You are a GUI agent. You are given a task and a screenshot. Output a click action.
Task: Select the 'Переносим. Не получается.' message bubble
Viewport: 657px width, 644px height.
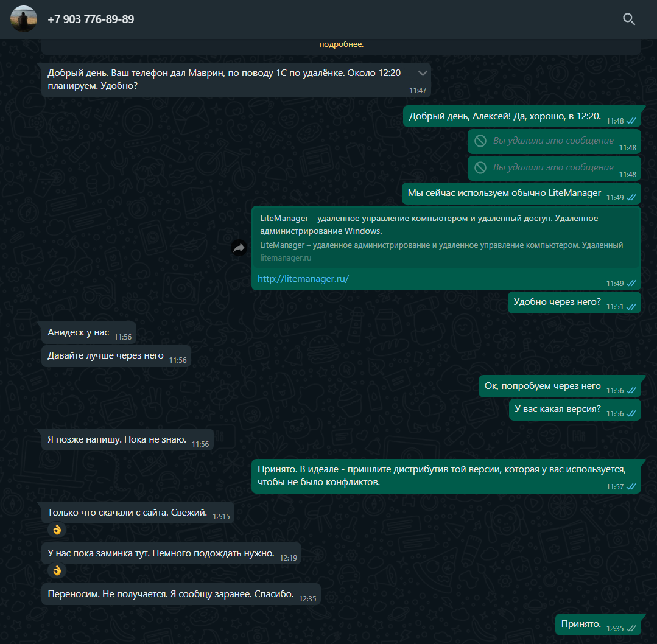pyautogui.click(x=181, y=594)
